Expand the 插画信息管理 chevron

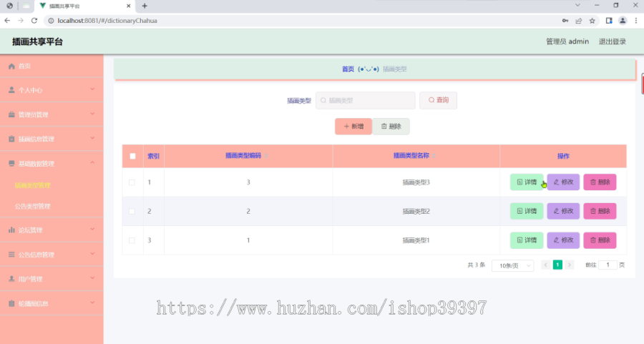(x=92, y=138)
